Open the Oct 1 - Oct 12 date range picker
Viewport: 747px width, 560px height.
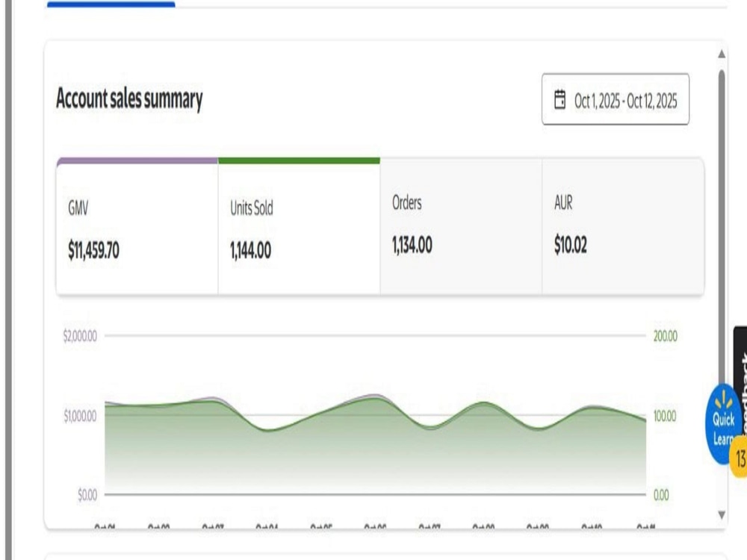click(x=615, y=99)
